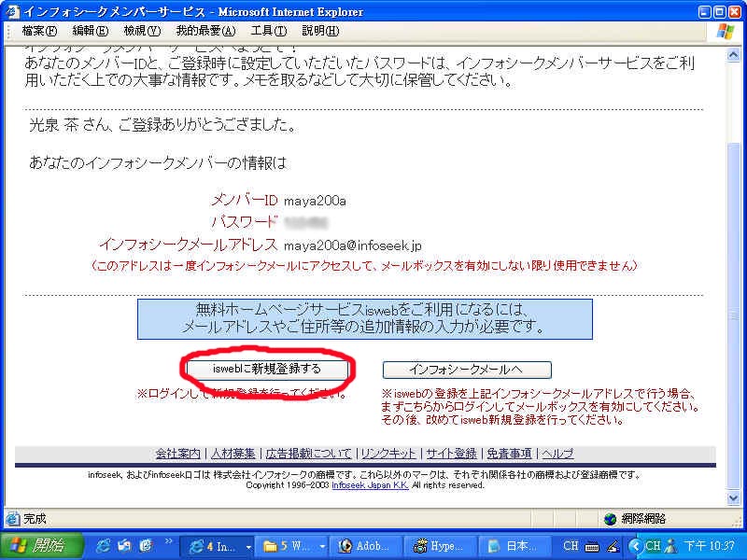Click the IE title bar page icon

coord(11,11)
